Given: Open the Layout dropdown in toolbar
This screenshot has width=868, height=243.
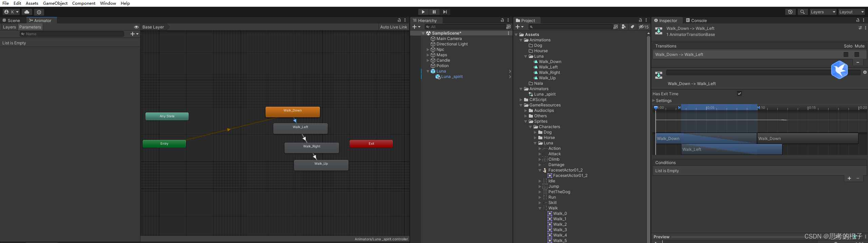Looking at the screenshot, I should pos(851,12).
